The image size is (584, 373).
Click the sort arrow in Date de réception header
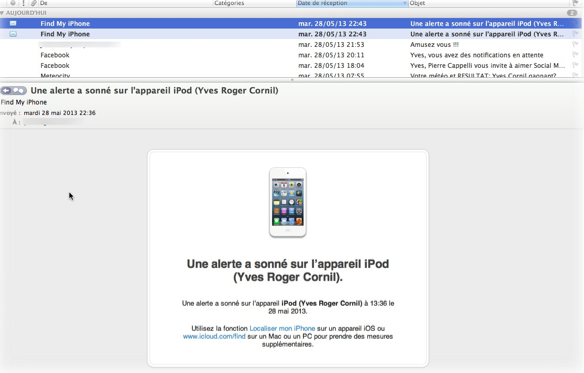(404, 3)
